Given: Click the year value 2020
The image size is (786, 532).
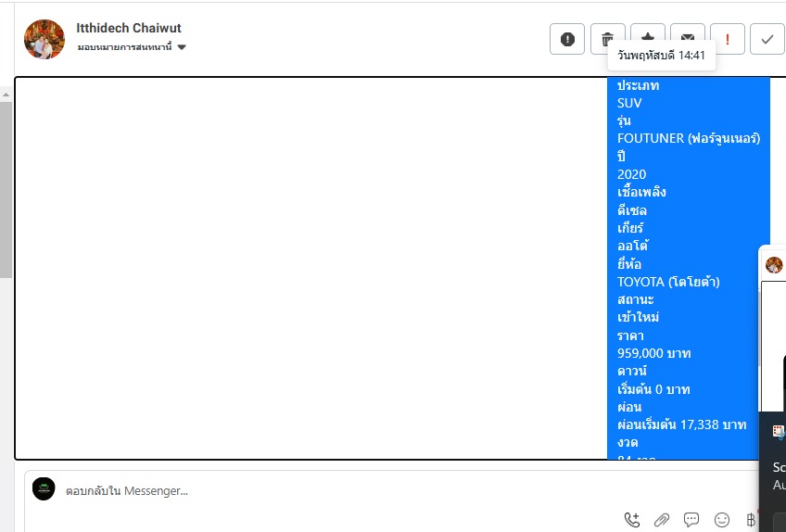Looking at the screenshot, I should click(631, 174).
